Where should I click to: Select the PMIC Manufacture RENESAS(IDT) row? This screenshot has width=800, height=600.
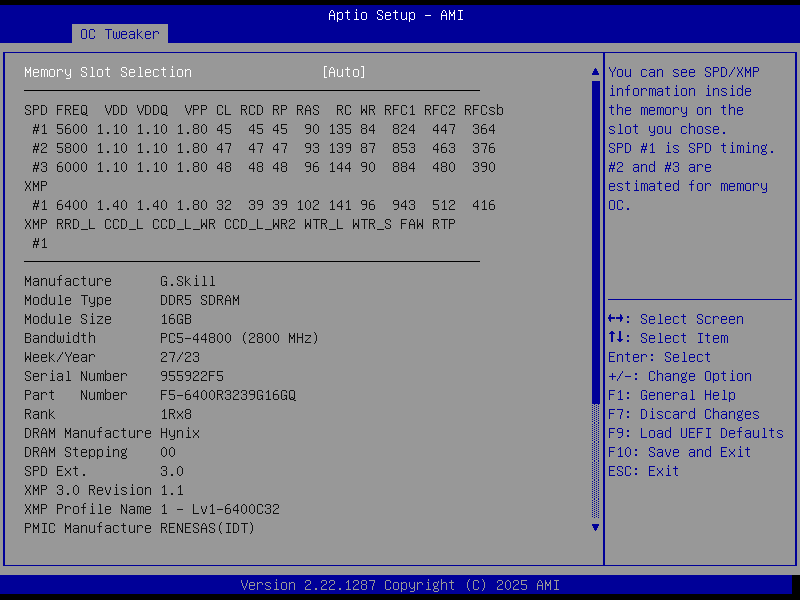tap(139, 528)
